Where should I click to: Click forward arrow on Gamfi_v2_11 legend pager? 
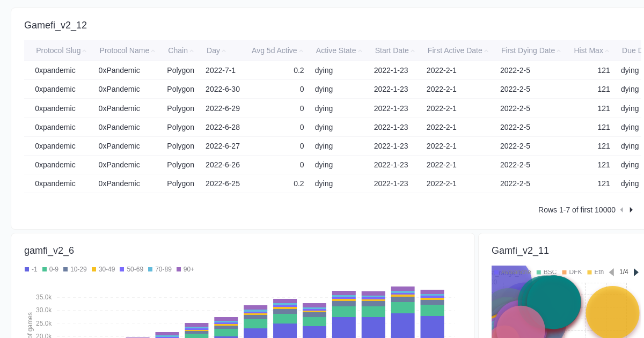[x=636, y=272]
